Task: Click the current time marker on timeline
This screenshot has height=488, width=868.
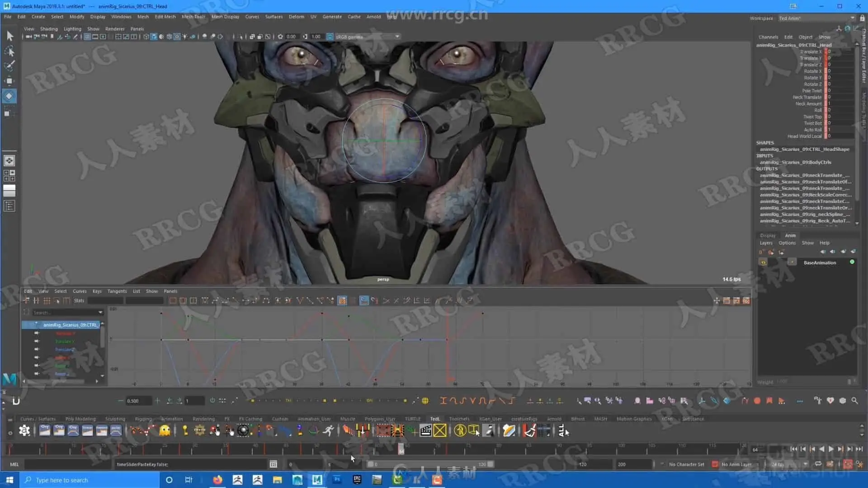Action: (401, 449)
